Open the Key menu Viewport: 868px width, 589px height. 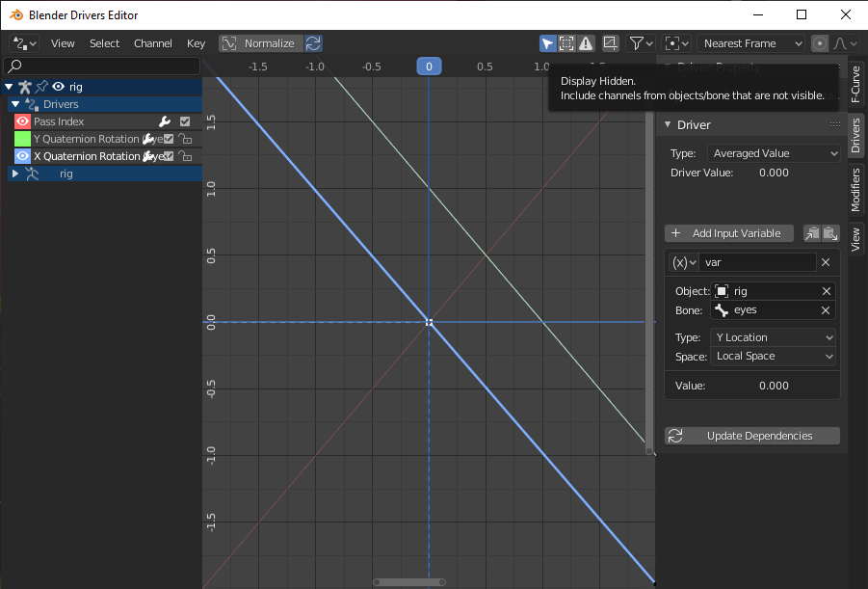(x=196, y=43)
